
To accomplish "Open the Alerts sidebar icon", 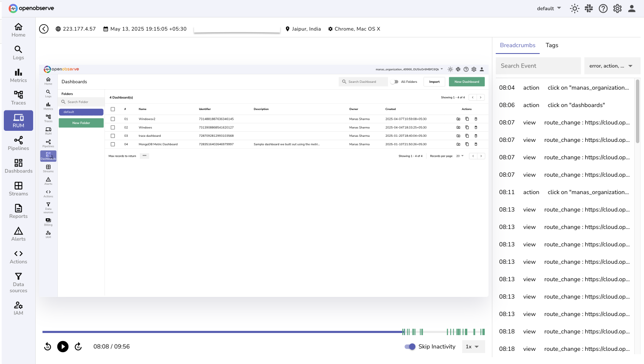I will (x=18, y=234).
